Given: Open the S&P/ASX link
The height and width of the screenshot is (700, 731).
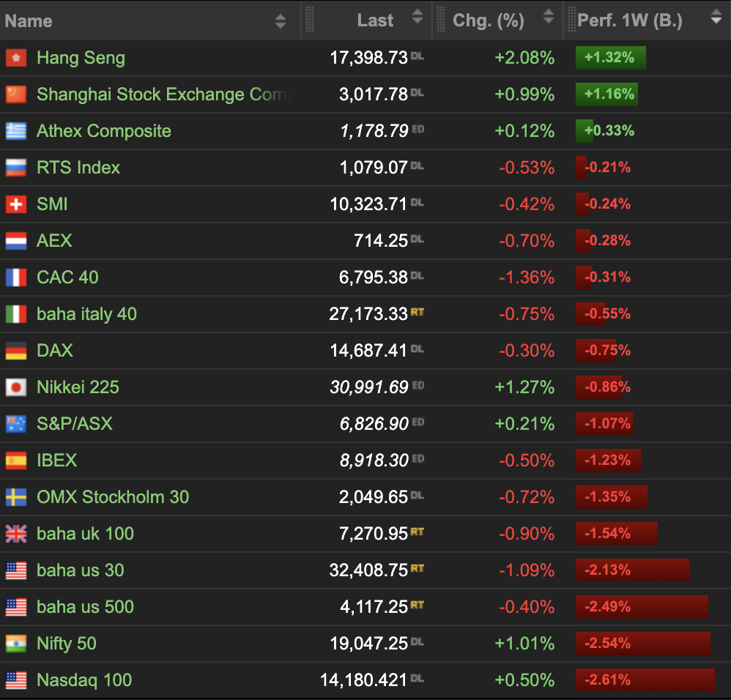Looking at the screenshot, I should pos(75,424).
